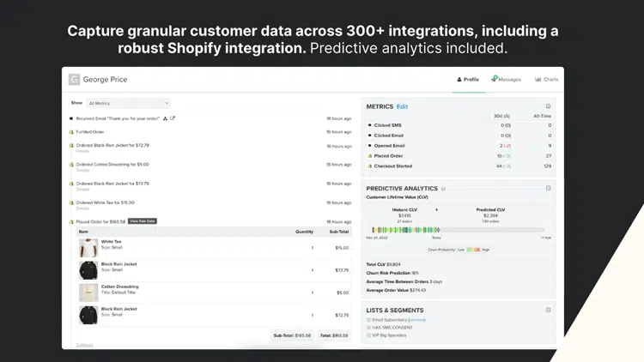Image resolution: width=644 pixels, height=362 pixels.
Task: Click the email icon beside Received Email event
Action: 71,118
